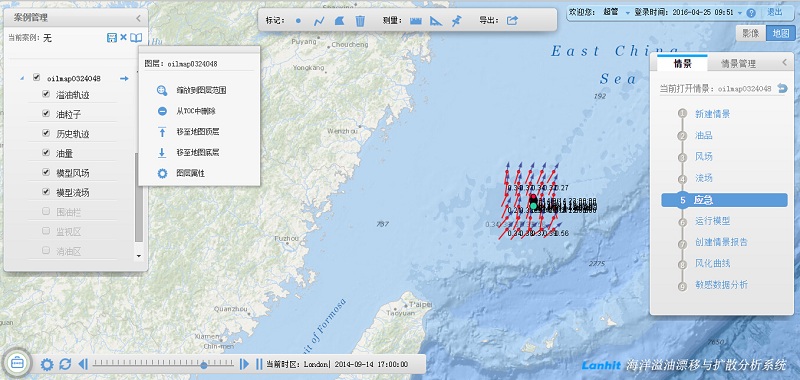800x380 pixels.
Task: Select the ruler distance measure tool
Action: coord(416,21)
